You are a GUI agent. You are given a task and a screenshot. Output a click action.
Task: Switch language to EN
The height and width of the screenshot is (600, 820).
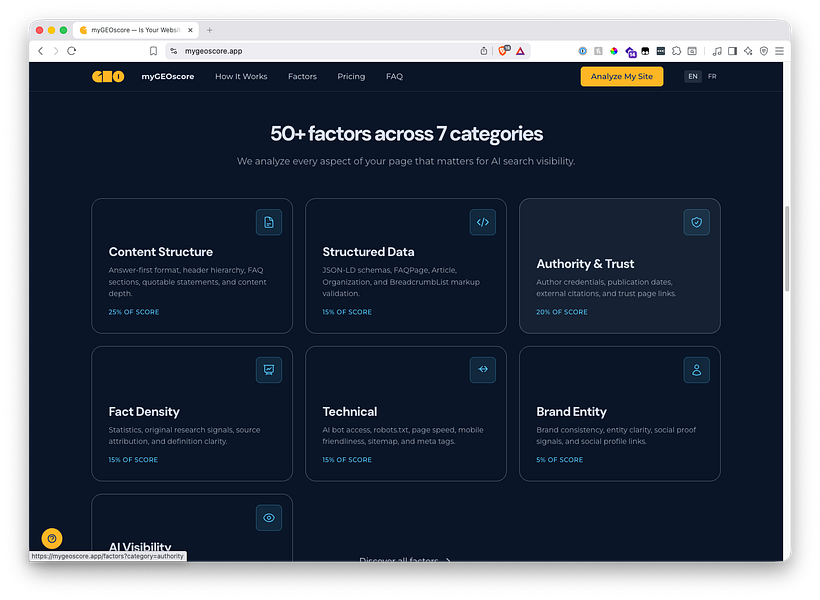pos(693,76)
